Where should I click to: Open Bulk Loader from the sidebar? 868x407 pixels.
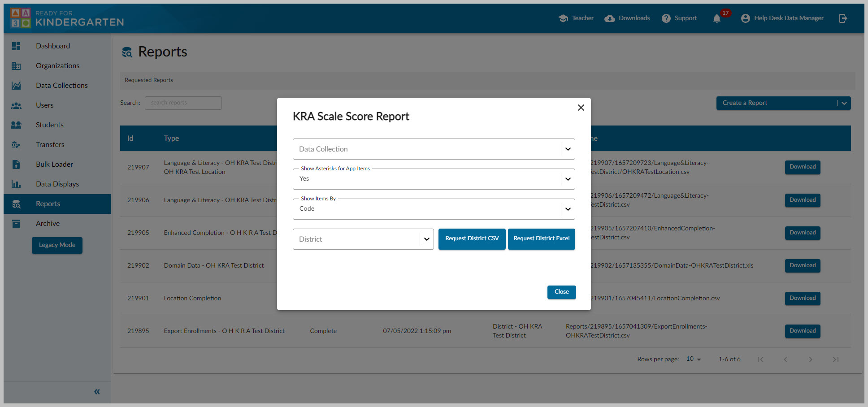click(x=16, y=164)
